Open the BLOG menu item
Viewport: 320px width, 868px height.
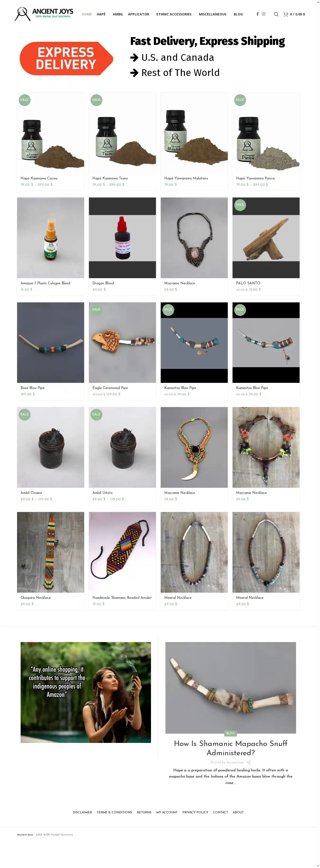click(238, 14)
